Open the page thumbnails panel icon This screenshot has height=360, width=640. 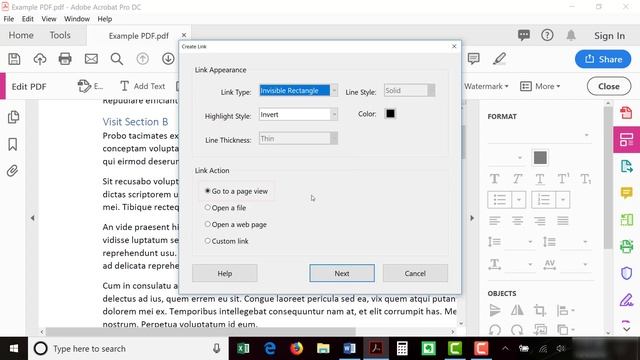(x=13, y=117)
